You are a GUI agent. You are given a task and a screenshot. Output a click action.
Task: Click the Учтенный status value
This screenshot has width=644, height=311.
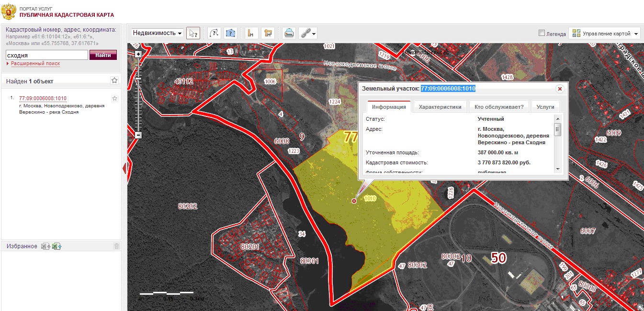coord(491,119)
